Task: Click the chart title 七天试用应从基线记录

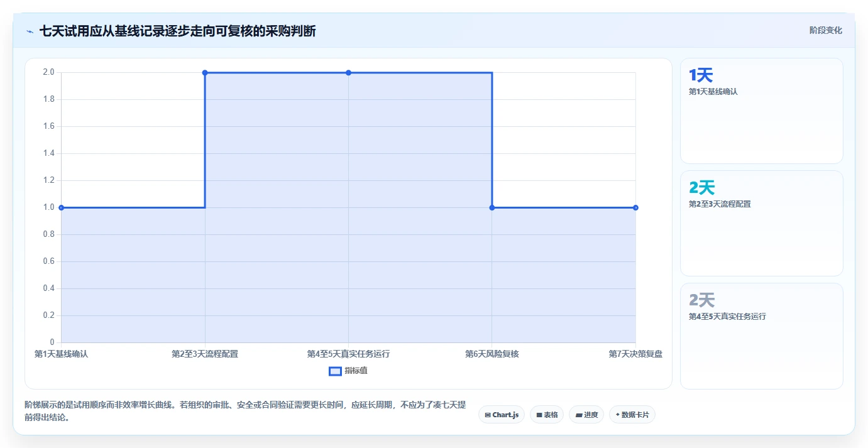Action: (x=178, y=31)
